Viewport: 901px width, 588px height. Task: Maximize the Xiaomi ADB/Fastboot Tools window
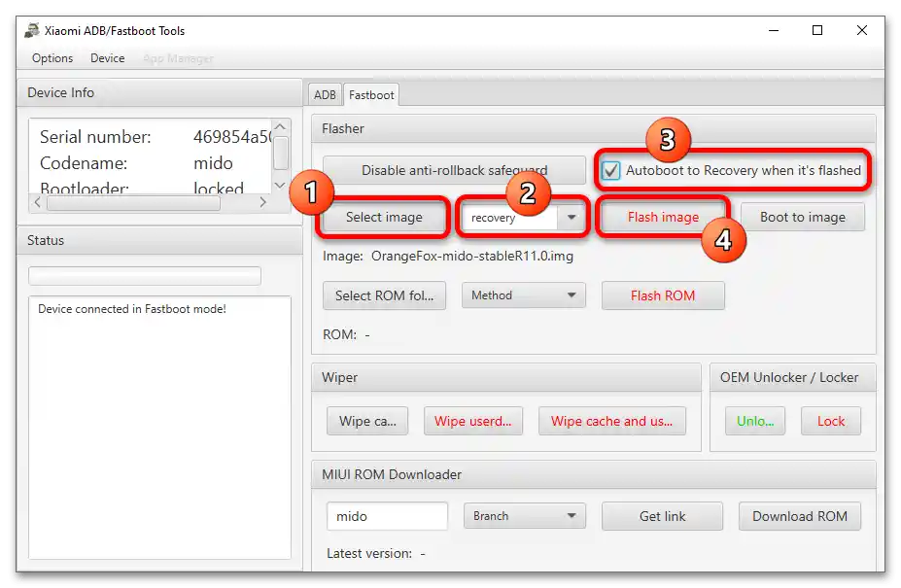[x=817, y=30]
